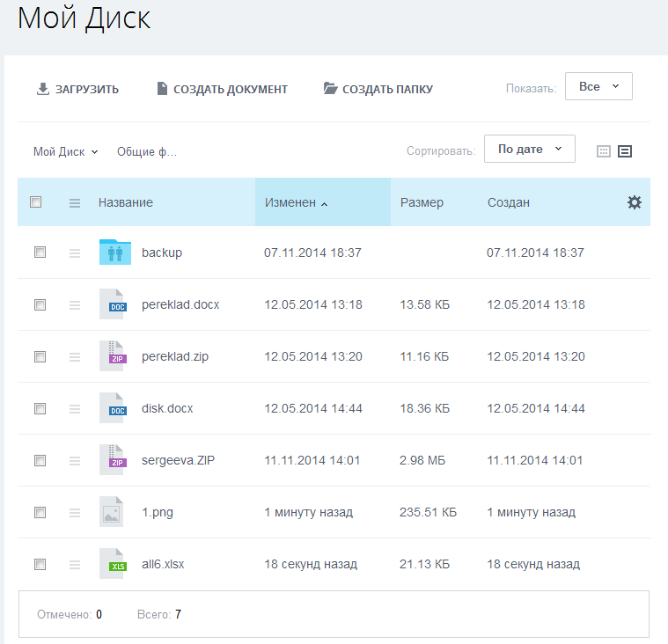The width and height of the screenshot is (668, 644).
Task: Switch to list view icon
Action: tap(625, 151)
